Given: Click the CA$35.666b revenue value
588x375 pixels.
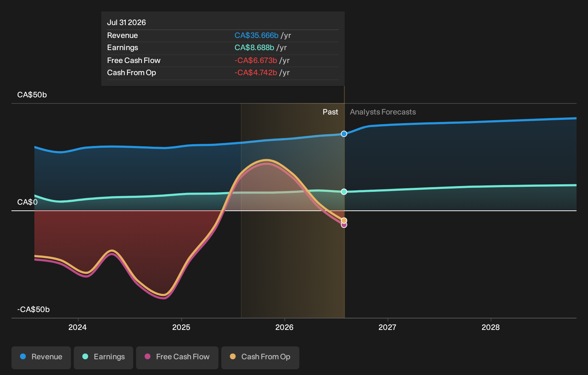Looking at the screenshot, I should click(x=256, y=35).
